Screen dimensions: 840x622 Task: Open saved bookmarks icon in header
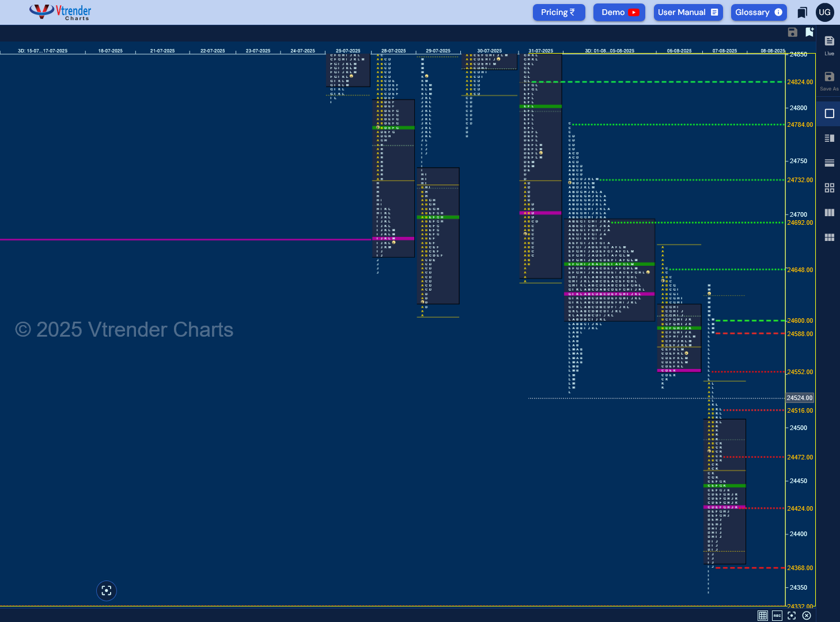(802, 12)
